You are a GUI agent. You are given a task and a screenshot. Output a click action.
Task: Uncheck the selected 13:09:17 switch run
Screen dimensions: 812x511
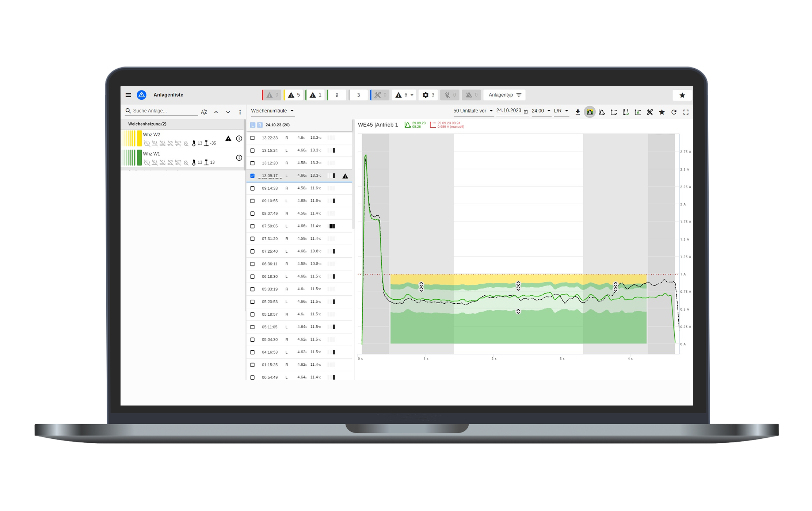click(252, 176)
